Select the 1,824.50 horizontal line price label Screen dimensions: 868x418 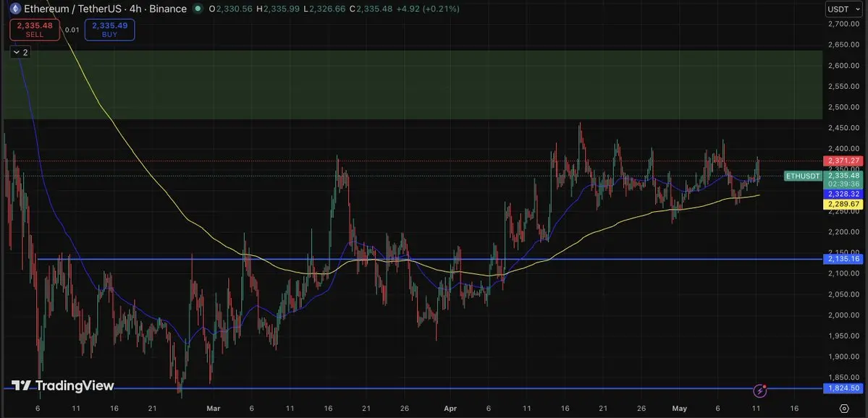[x=843, y=388]
